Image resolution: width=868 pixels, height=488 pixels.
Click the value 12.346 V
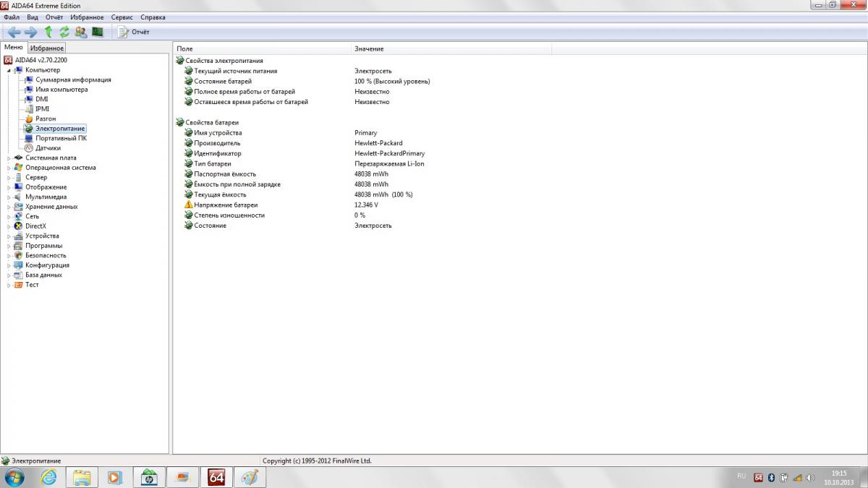(366, 205)
